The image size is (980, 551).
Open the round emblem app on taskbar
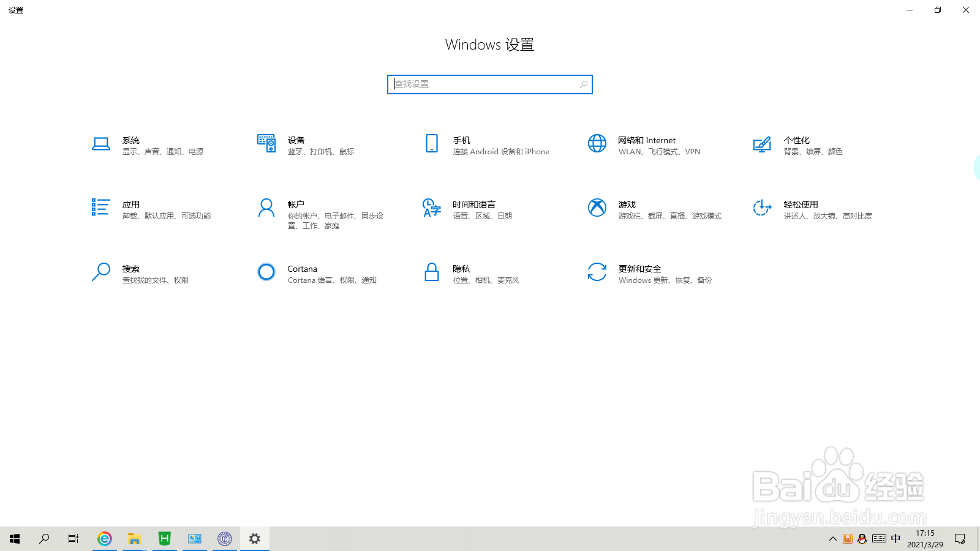point(225,539)
